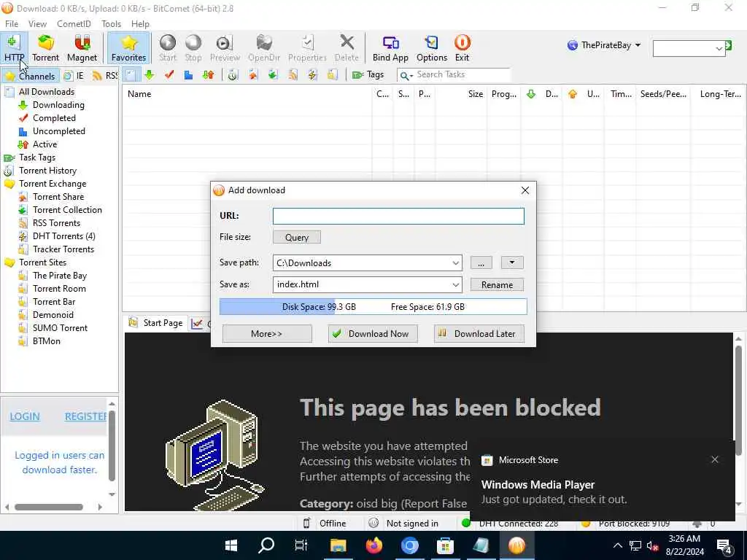This screenshot has height=560, width=747.
Task: Open the Search Tasks magnifier dropdown
Action: pos(406,75)
